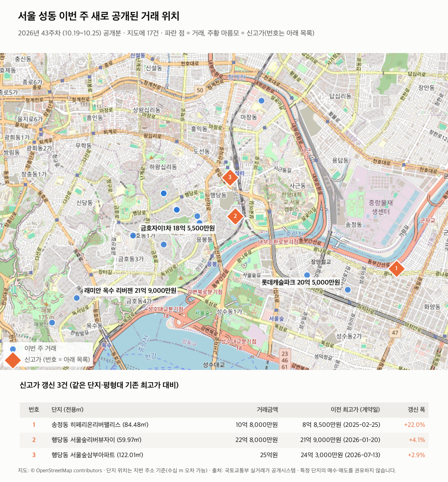This screenshot has height=482, width=448.
Task: Click the legend's blue dot icon
Action: pos(13,349)
